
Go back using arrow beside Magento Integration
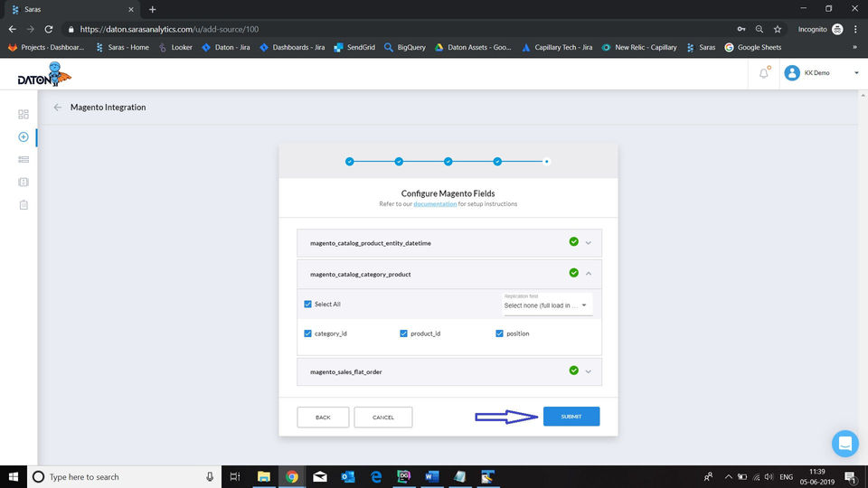[x=58, y=108]
